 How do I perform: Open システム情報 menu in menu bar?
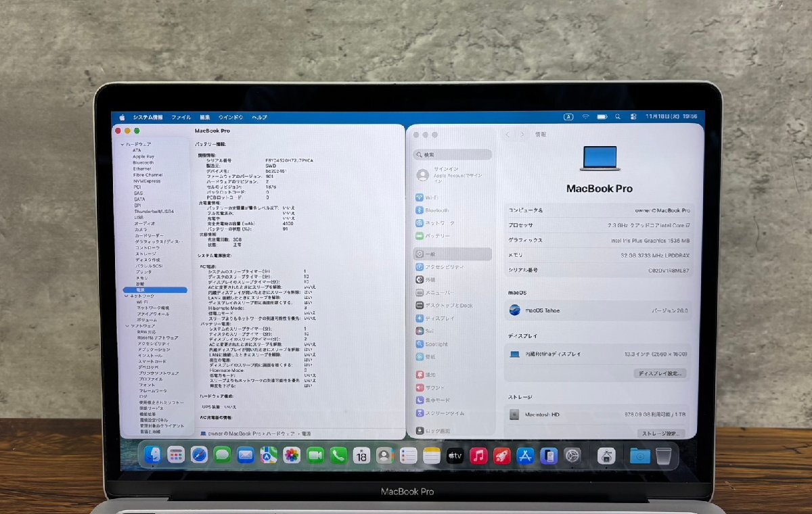point(148,117)
